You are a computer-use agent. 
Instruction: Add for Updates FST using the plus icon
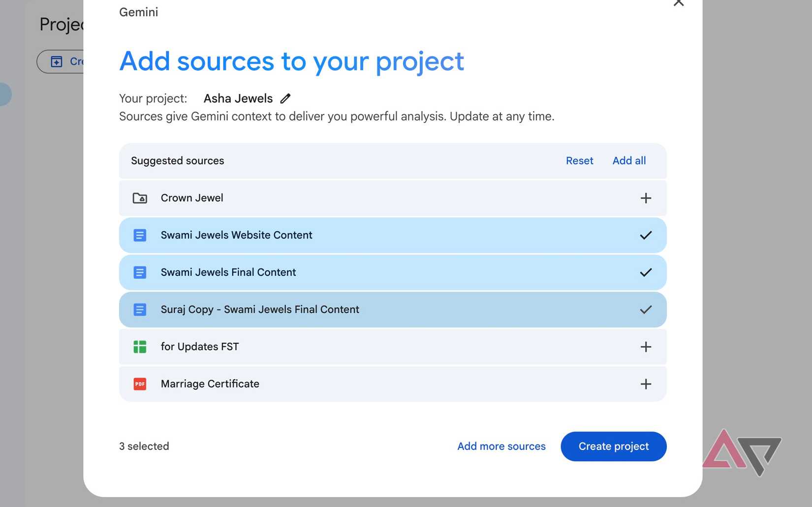click(x=646, y=347)
